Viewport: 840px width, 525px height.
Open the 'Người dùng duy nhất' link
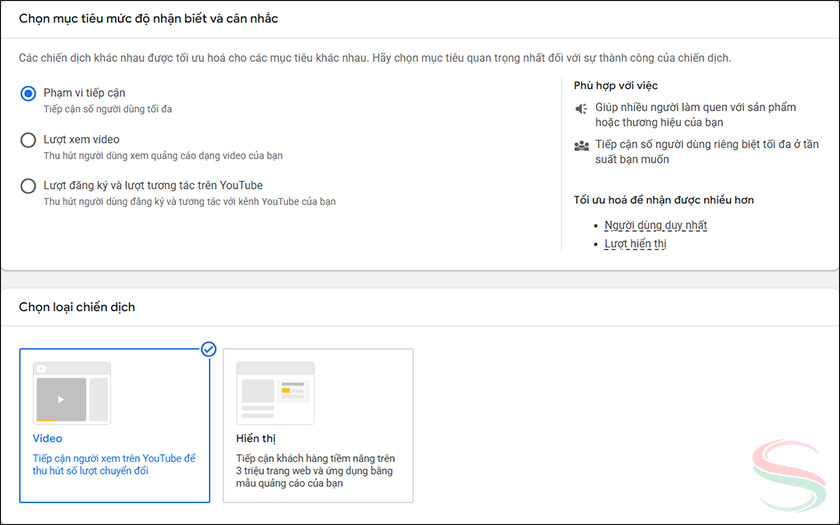[655, 225]
